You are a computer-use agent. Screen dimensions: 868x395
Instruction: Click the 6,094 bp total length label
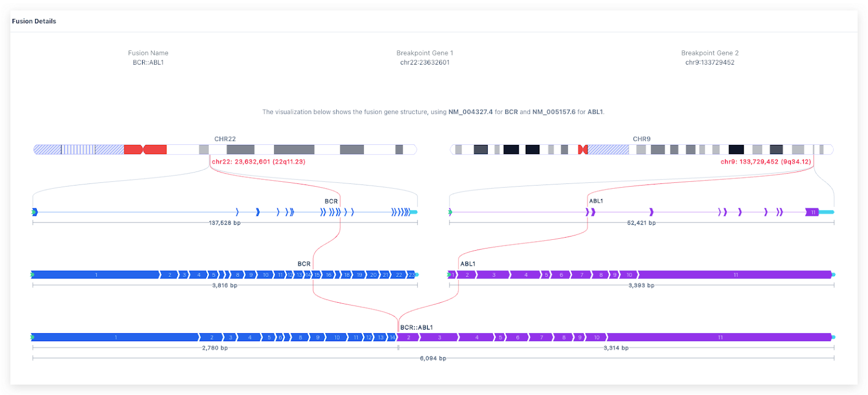point(433,358)
